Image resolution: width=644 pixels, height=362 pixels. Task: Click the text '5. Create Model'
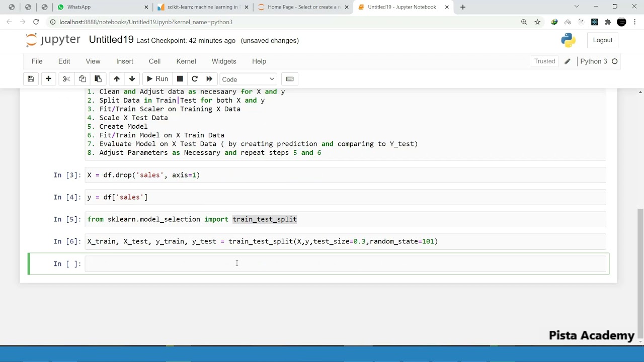(x=117, y=127)
